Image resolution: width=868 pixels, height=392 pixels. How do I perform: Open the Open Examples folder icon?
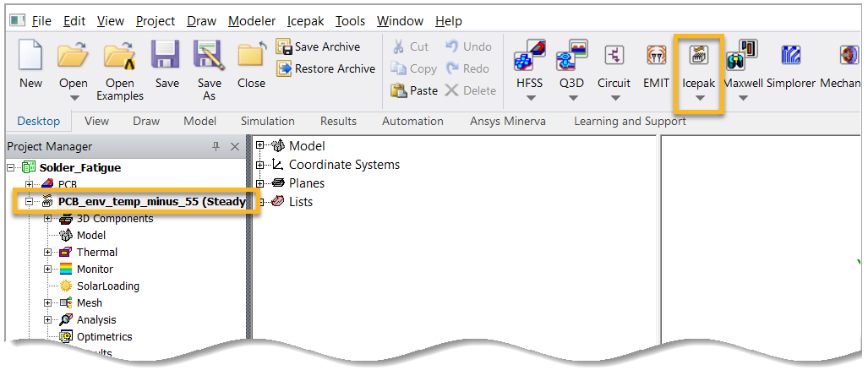click(119, 57)
